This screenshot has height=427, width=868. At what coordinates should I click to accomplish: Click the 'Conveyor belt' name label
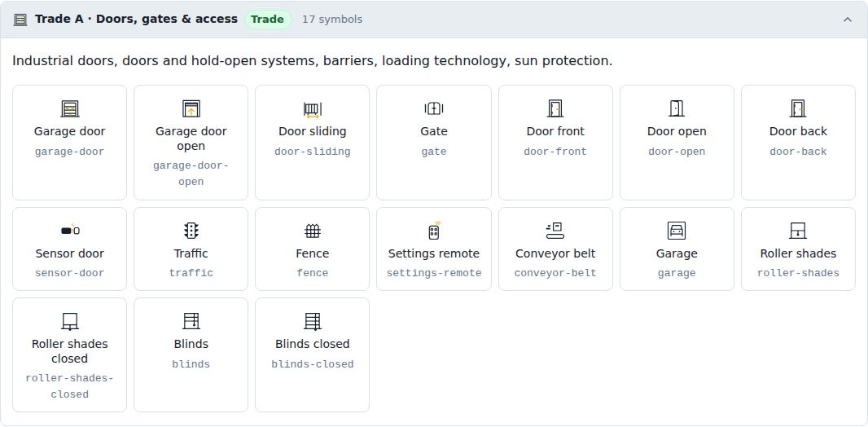click(x=555, y=253)
